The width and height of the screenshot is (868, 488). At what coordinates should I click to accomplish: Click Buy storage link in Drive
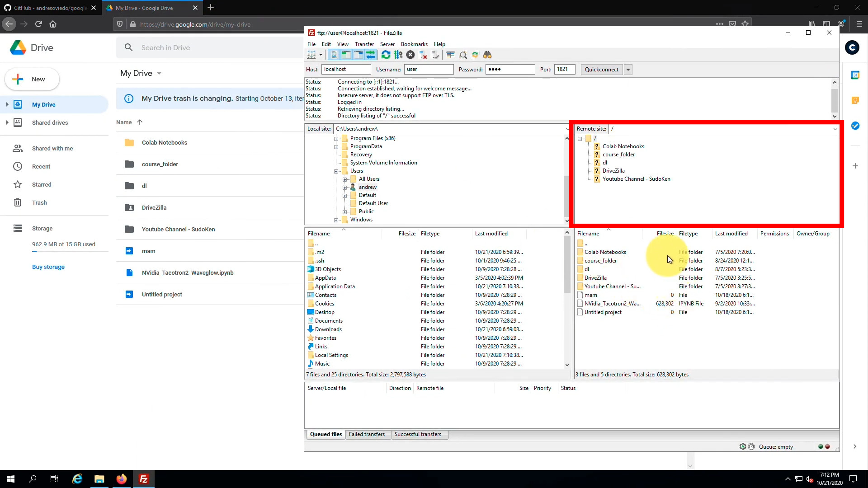(x=48, y=267)
